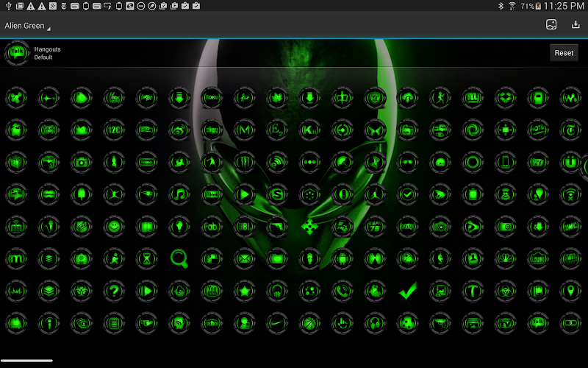
Task: Select the TV icon
Action: point(506,323)
